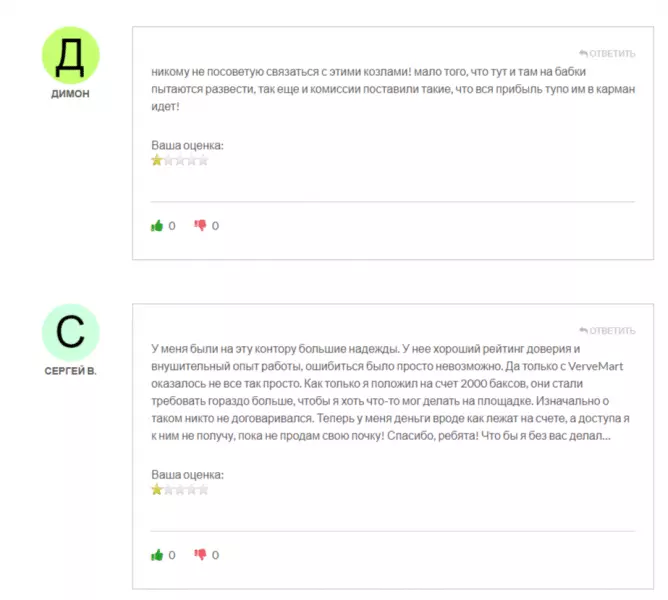Click the username СЕРГЕЙ В.

click(70, 371)
